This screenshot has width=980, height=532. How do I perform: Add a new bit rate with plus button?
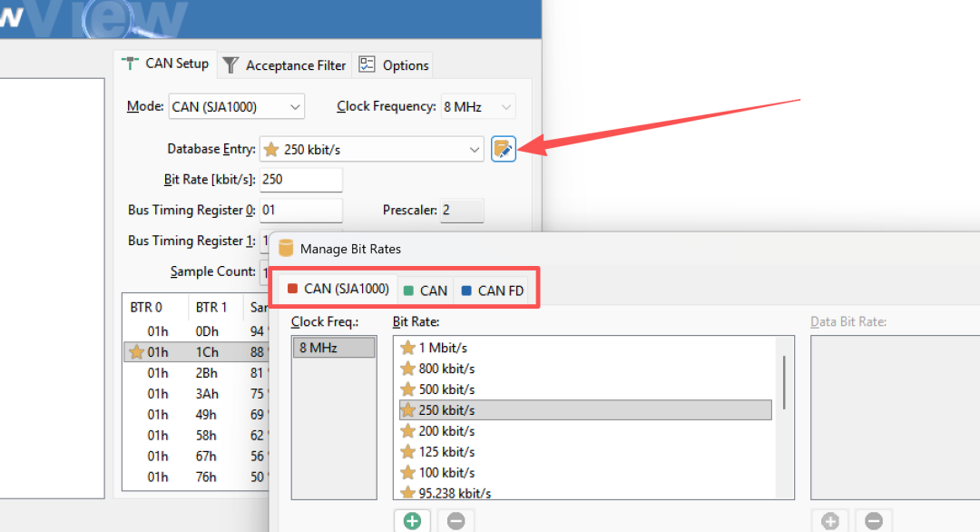tap(413, 521)
